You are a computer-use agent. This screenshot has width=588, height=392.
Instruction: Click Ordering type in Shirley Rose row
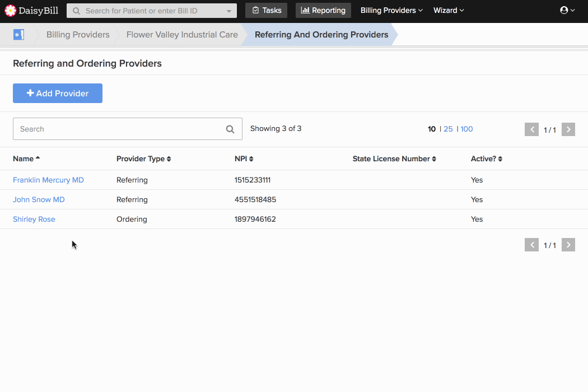click(132, 219)
